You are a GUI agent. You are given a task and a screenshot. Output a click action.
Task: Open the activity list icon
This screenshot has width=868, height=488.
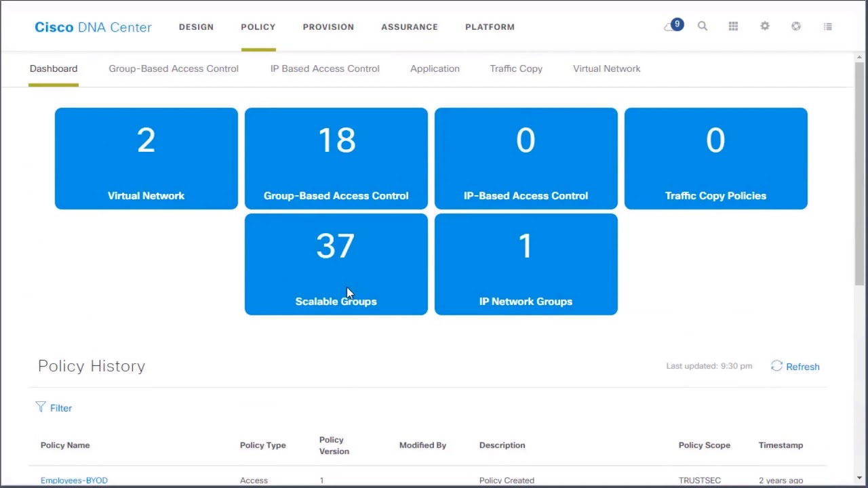[828, 26]
